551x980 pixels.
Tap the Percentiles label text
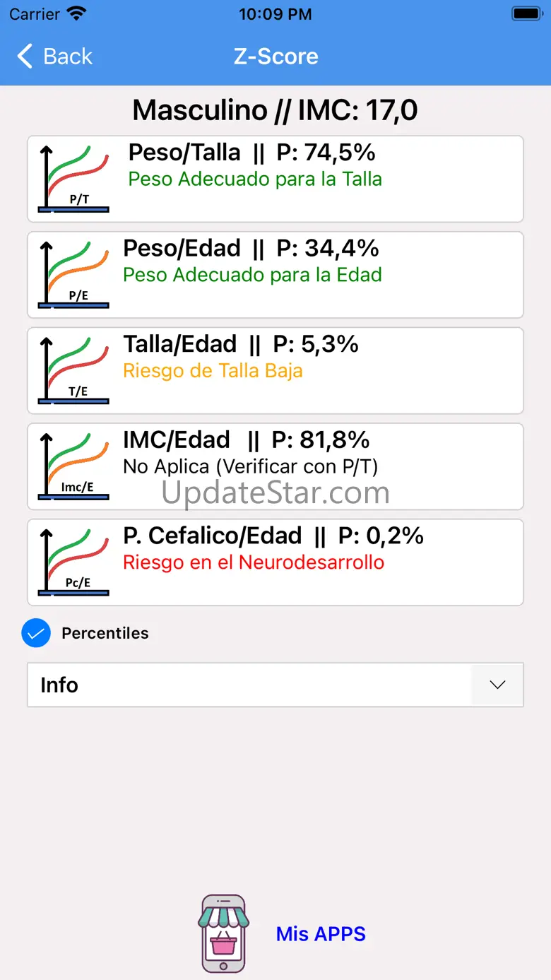point(105,633)
